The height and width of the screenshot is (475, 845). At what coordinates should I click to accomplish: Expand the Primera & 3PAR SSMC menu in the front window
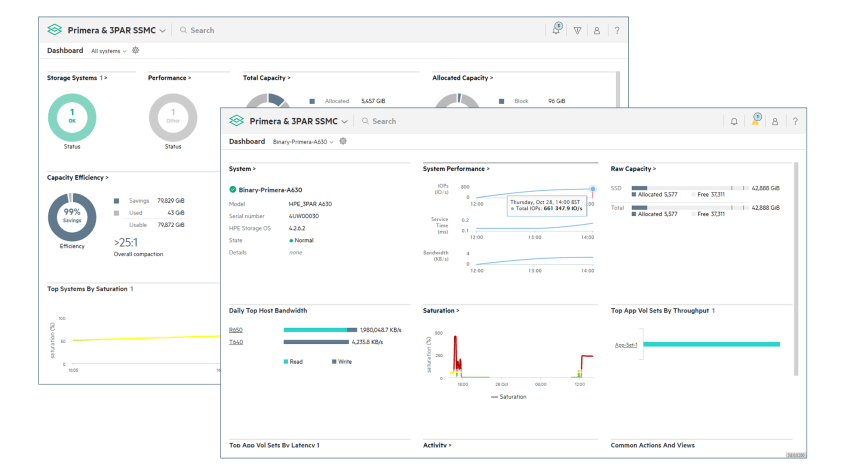tap(344, 122)
